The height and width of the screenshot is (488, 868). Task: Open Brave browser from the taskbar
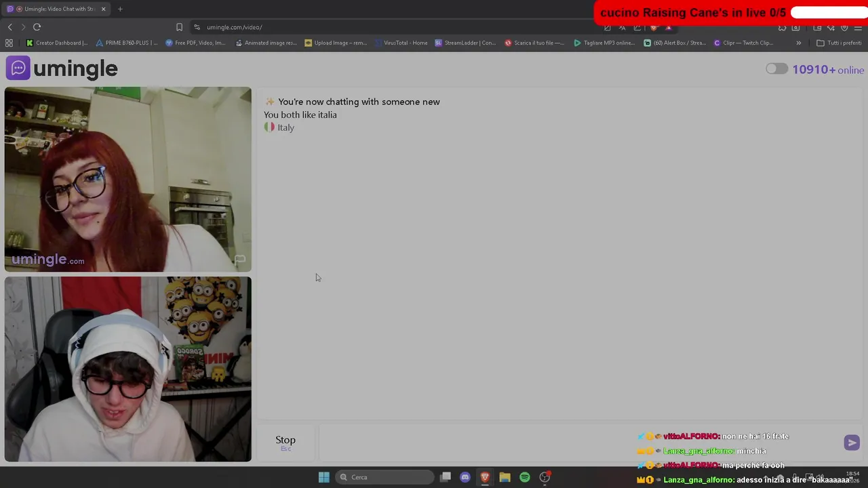coord(485,477)
